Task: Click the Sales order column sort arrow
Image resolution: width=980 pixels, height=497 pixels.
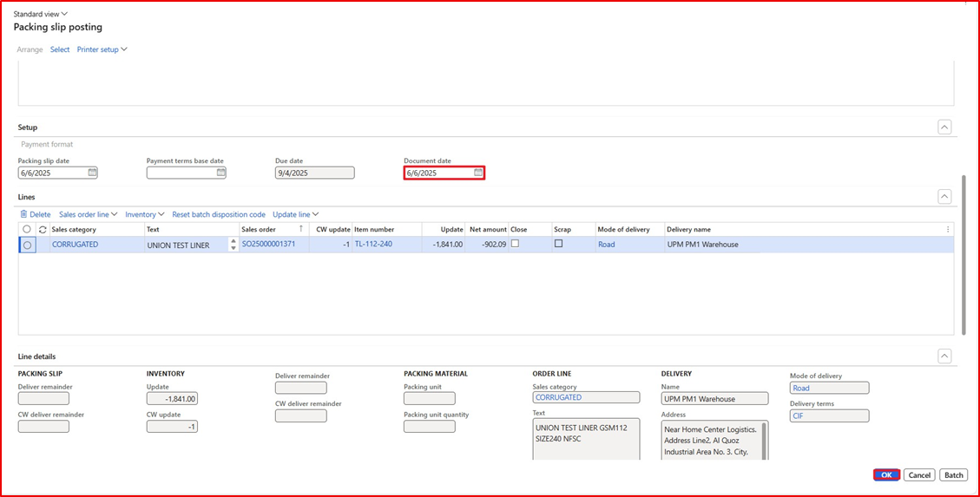Action: 300,229
